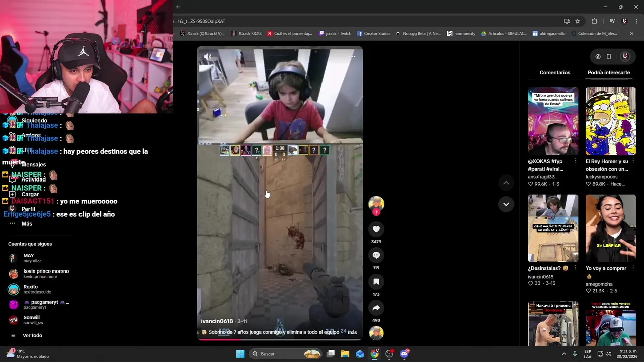Open a new browser tab with plus
644x362 pixels.
[178, 7]
